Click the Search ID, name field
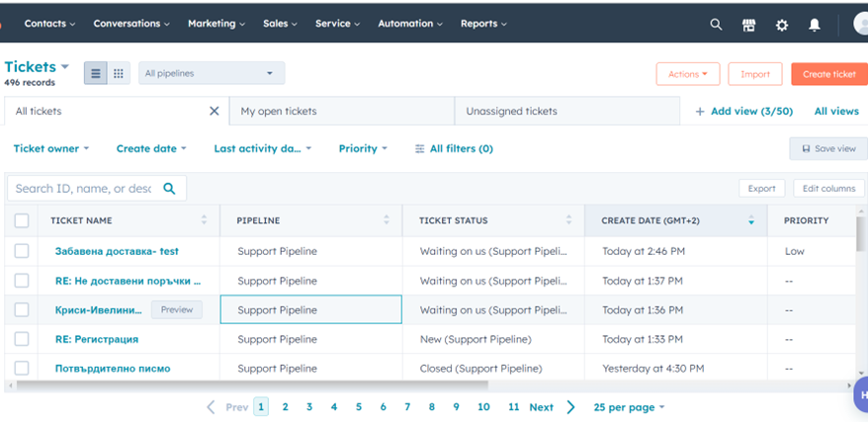The height and width of the screenshot is (423, 868). 85,189
